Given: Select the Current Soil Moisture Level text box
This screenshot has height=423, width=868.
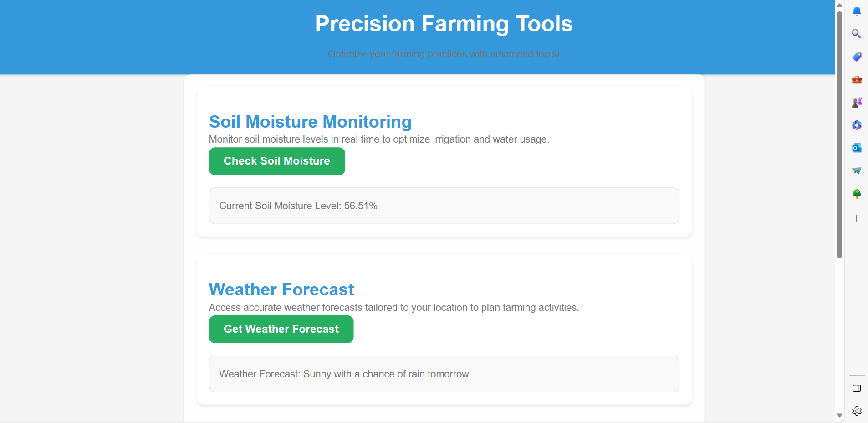Looking at the screenshot, I should click(x=444, y=206).
